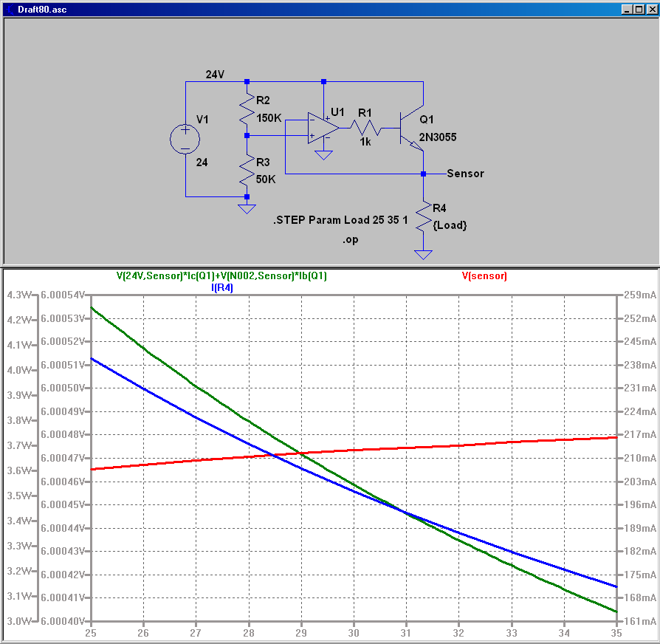Image resolution: width=660 pixels, height=644 pixels.
Task: Click the 1k resistor value
Action: pyautogui.click(x=365, y=142)
